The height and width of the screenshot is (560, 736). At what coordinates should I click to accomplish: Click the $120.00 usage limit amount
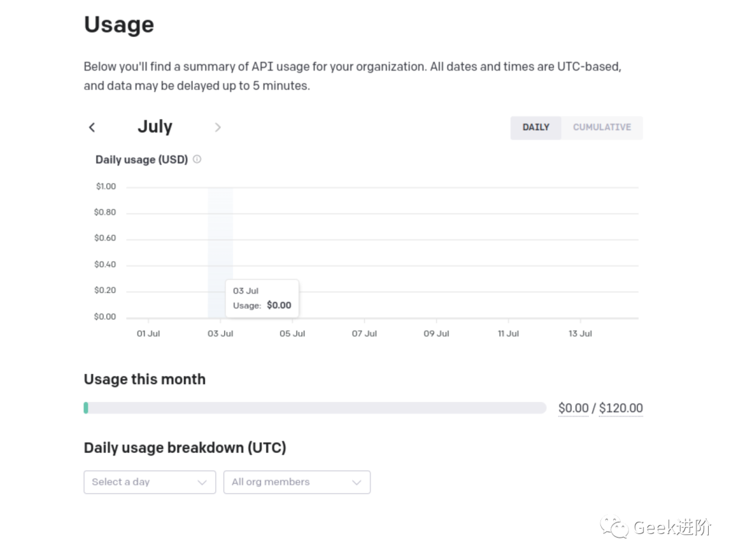[x=621, y=408]
